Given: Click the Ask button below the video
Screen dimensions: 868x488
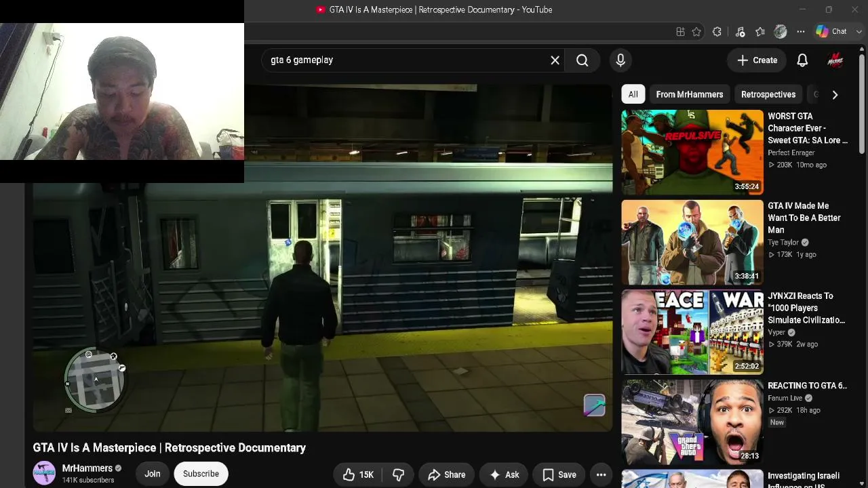Looking at the screenshot, I should coord(504,474).
